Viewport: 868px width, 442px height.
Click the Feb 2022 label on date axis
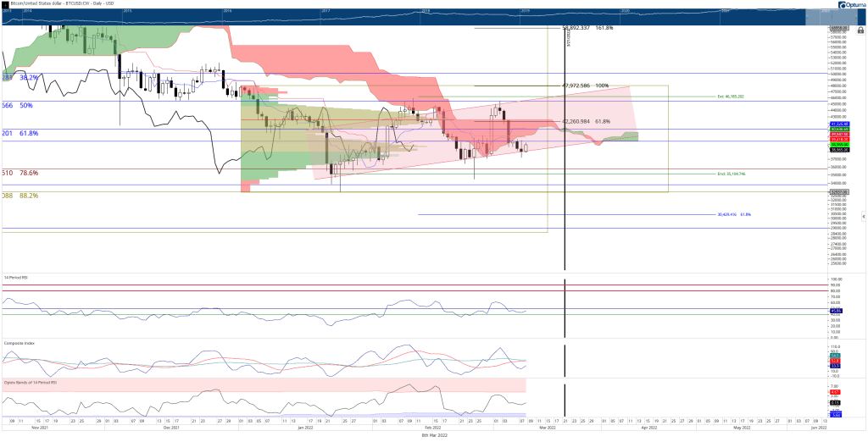[x=433, y=428]
